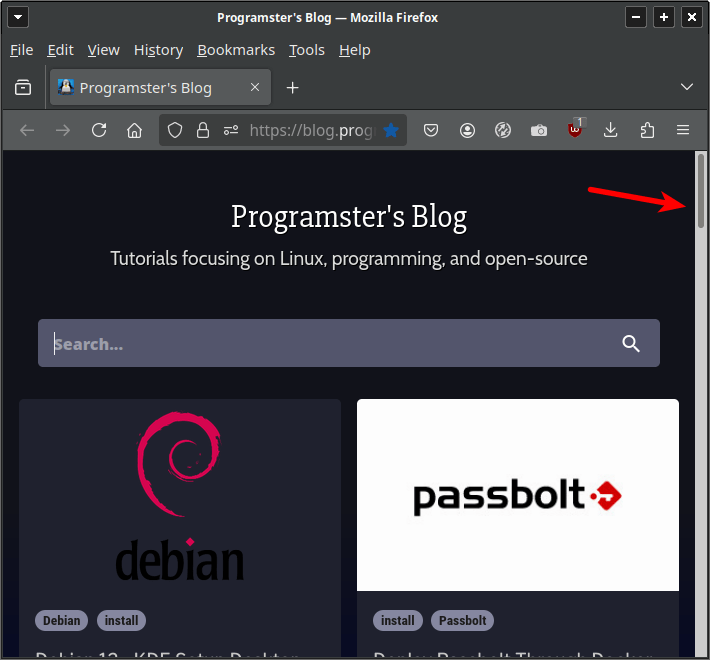This screenshot has height=660, width=710.
Task: Click the address bar URL
Action: [312, 130]
